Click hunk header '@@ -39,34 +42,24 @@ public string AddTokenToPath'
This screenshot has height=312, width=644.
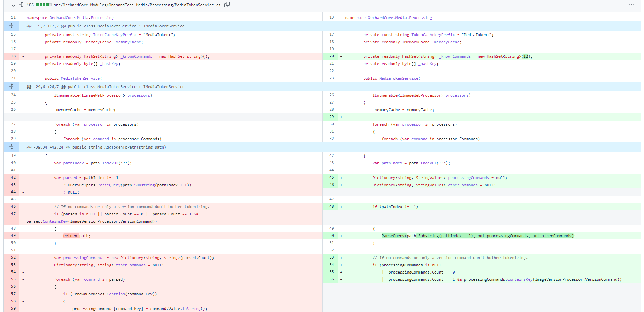tap(96, 147)
